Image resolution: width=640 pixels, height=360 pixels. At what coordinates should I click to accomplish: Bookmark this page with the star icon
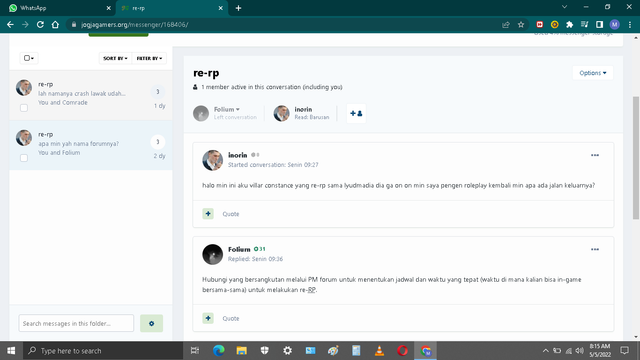[x=521, y=24]
